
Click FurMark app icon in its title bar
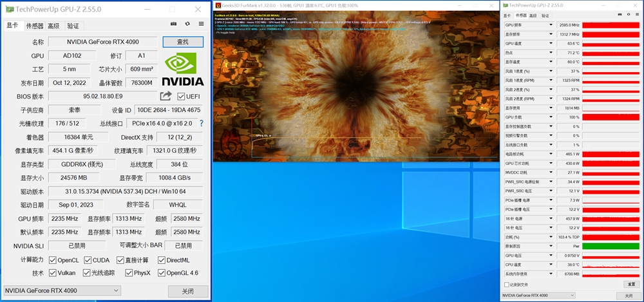tap(218, 5)
